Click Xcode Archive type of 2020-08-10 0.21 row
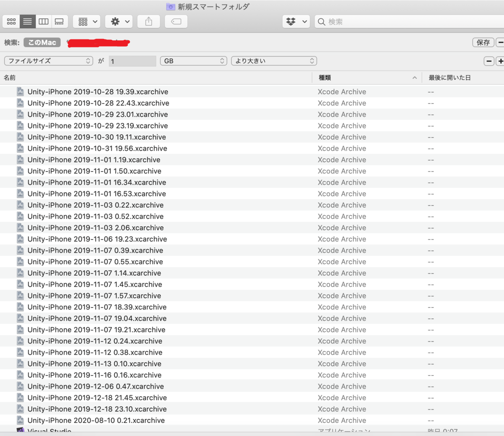 click(x=342, y=420)
